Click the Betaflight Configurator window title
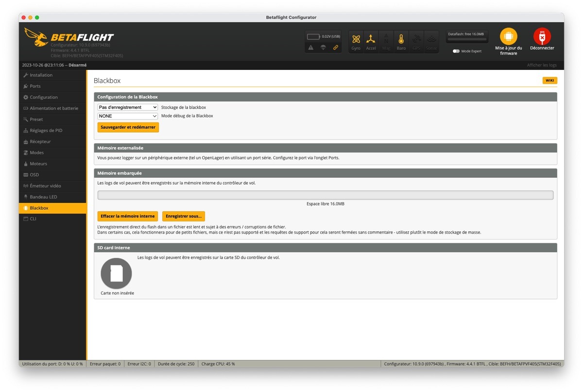 [x=291, y=17]
